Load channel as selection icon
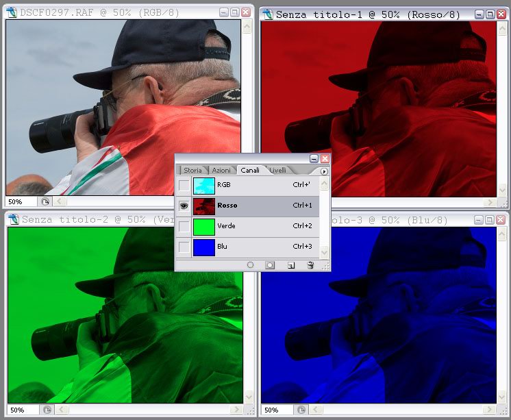The height and width of the screenshot is (420, 511). [251, 264]
